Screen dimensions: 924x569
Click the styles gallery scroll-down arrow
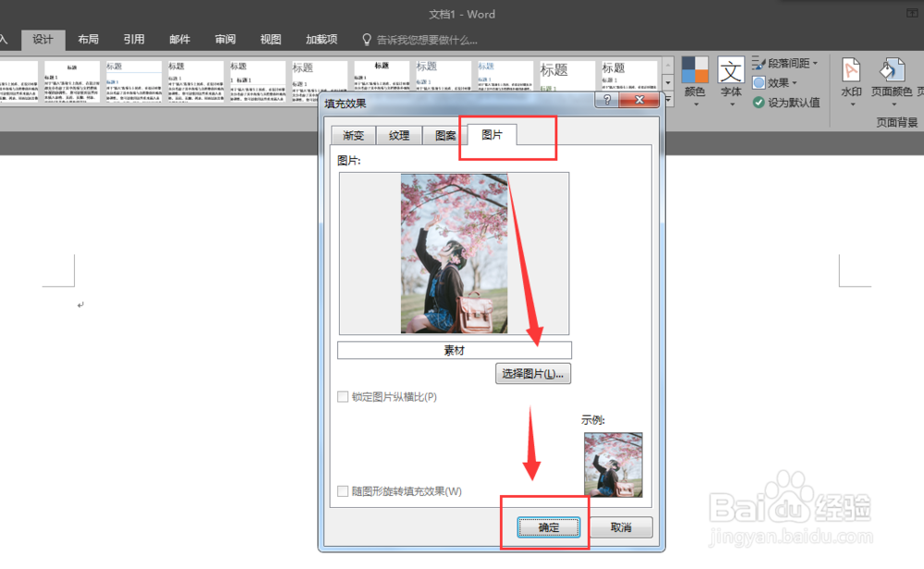tap(668, 82)
